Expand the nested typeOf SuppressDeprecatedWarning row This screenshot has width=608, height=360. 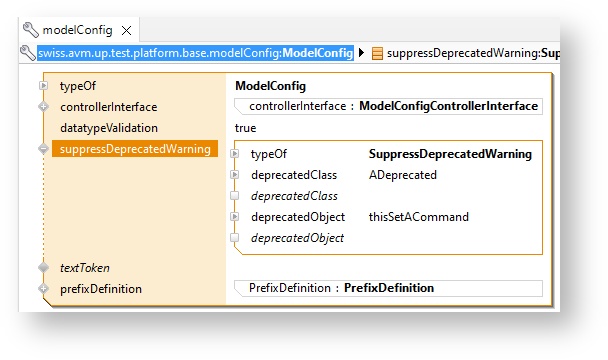click(x=235, y=154)
